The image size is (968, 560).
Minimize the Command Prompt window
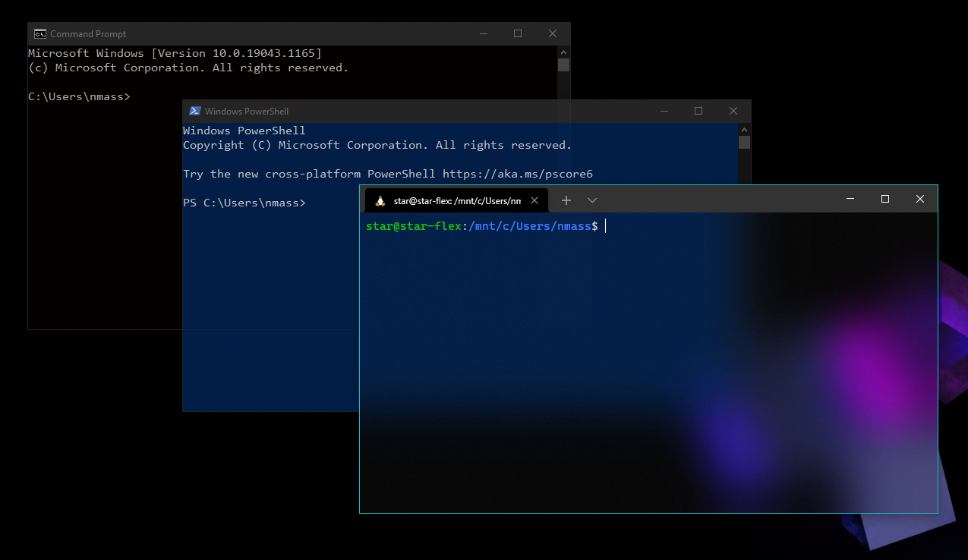tap(483, 33)
